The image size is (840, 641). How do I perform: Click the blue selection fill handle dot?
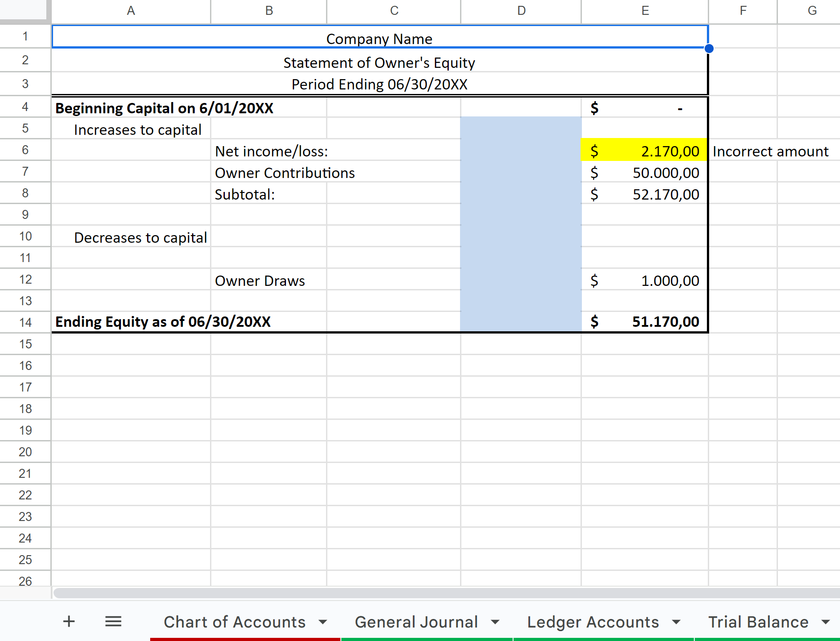click(709, 48)
